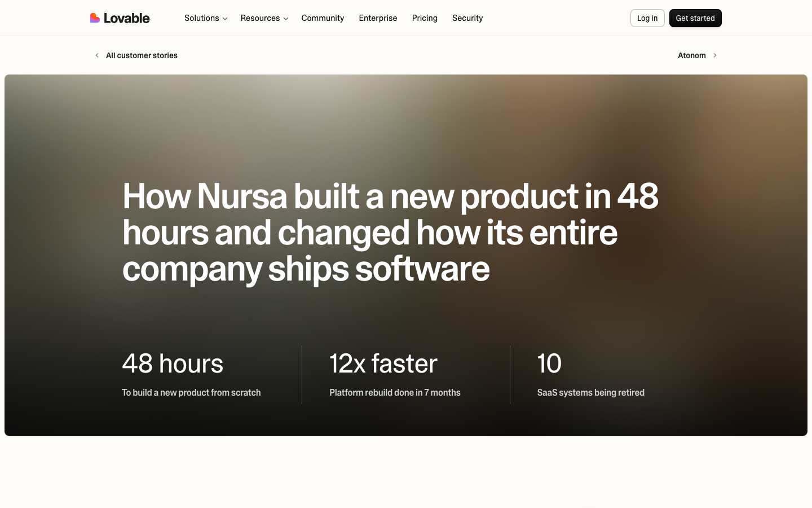The width and height of the screenshot is (812, 508).
Task: Open the Community page
Action: [x=323, y=18]
